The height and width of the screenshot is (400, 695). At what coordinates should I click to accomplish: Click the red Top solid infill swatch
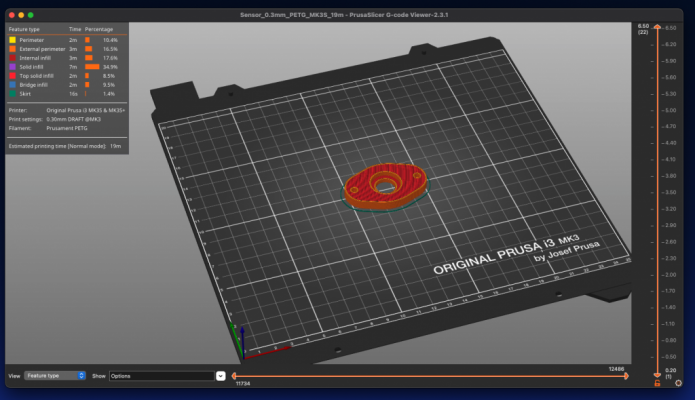coord(12,76)
